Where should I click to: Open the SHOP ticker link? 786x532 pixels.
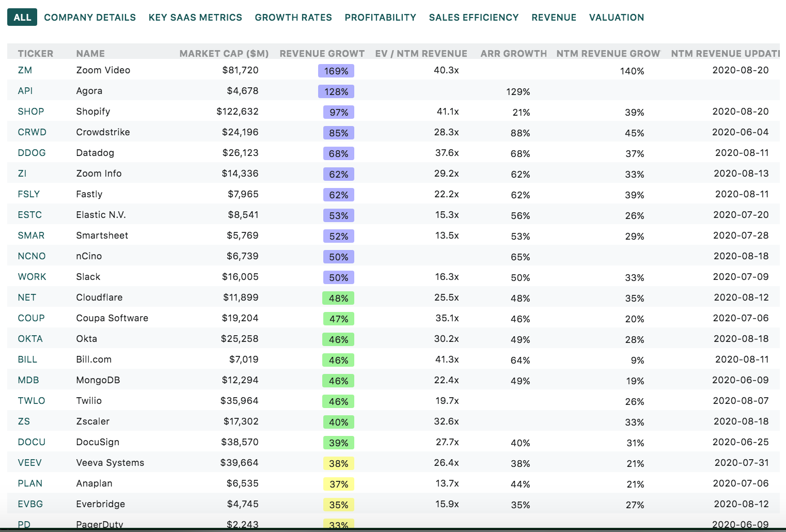(31, 112)
